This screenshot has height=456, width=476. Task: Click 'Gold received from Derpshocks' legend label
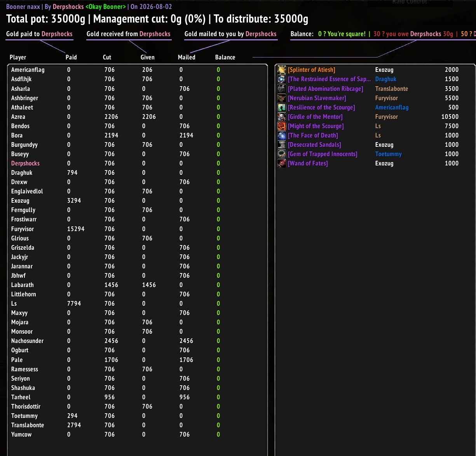(129, 34)
